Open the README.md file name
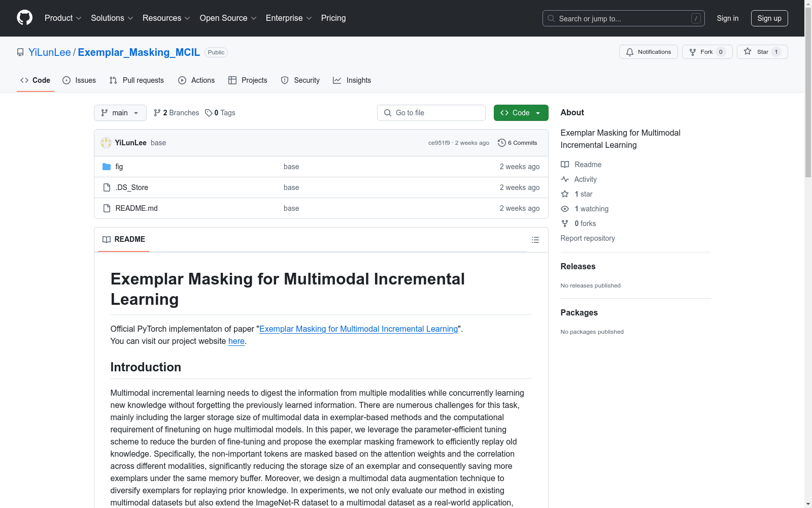Viewport: 812px width, 508px height. pos(137,208)
